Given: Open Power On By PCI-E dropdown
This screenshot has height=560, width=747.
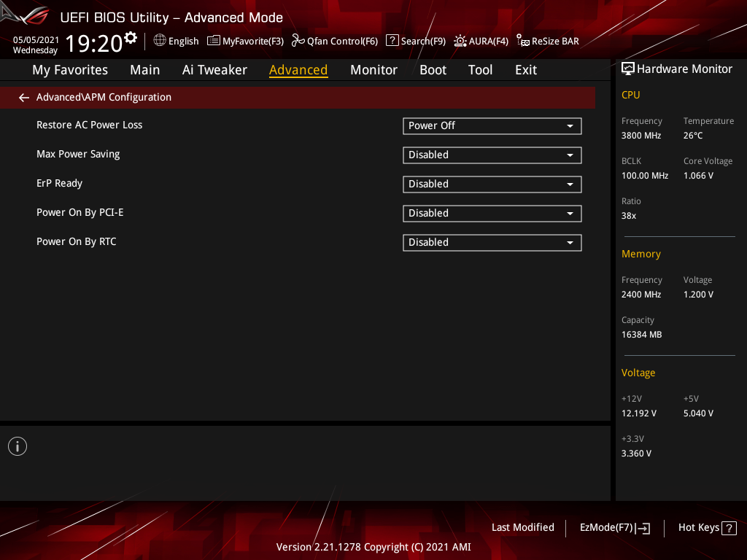Looking at the screenshot, I should click(x=492, y=214).
